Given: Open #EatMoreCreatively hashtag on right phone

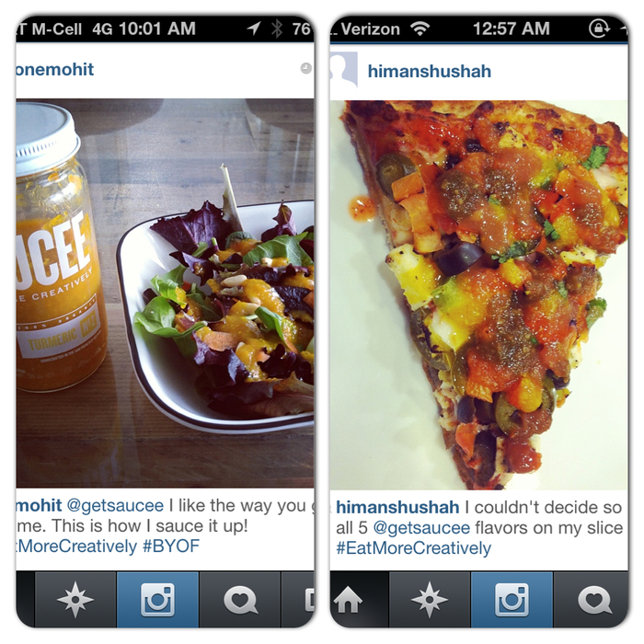Looking at the screenshot, I should tap(414, 548).
